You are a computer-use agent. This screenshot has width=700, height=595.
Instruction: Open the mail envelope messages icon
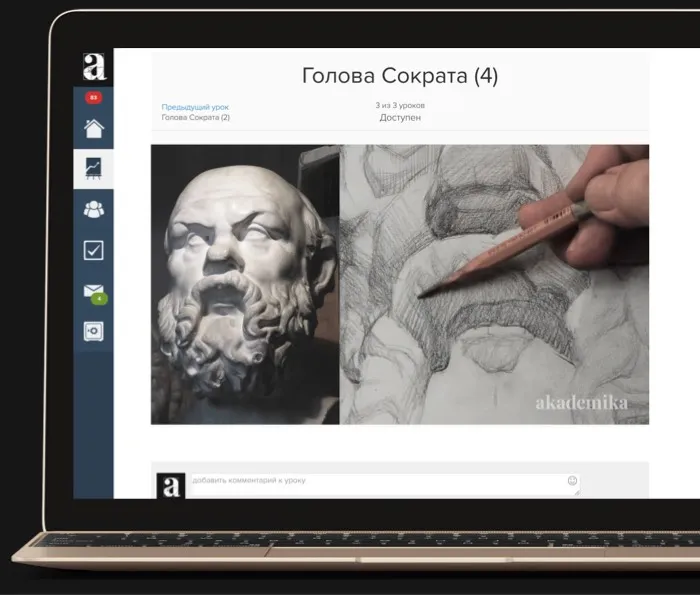click(x=92, y=291)
